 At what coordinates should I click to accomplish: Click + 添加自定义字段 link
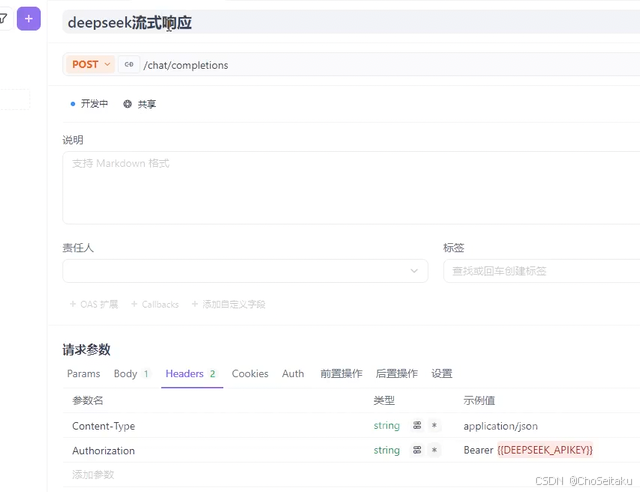229,304
